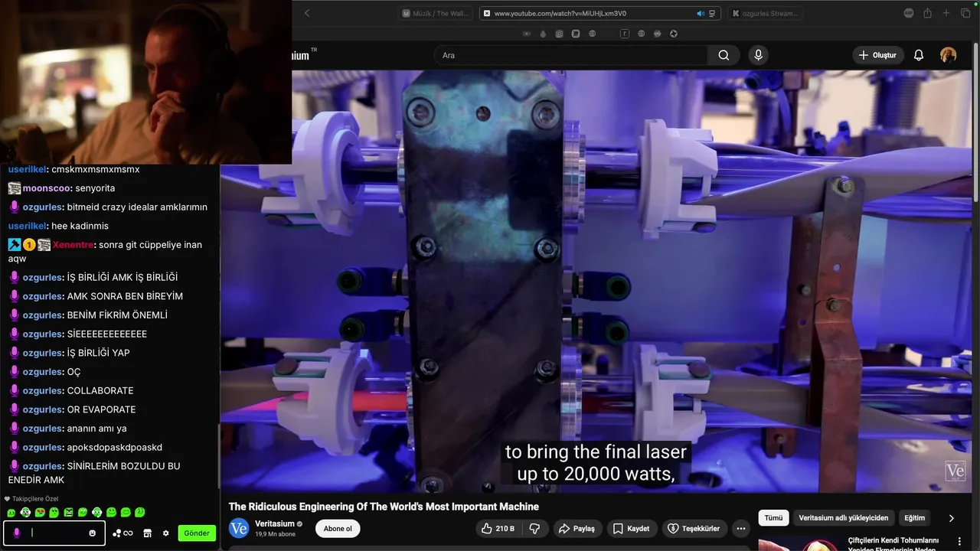Viewport: 980px width, 551px height.
Task: Click username Xenentre in chat
Action: 73,245
